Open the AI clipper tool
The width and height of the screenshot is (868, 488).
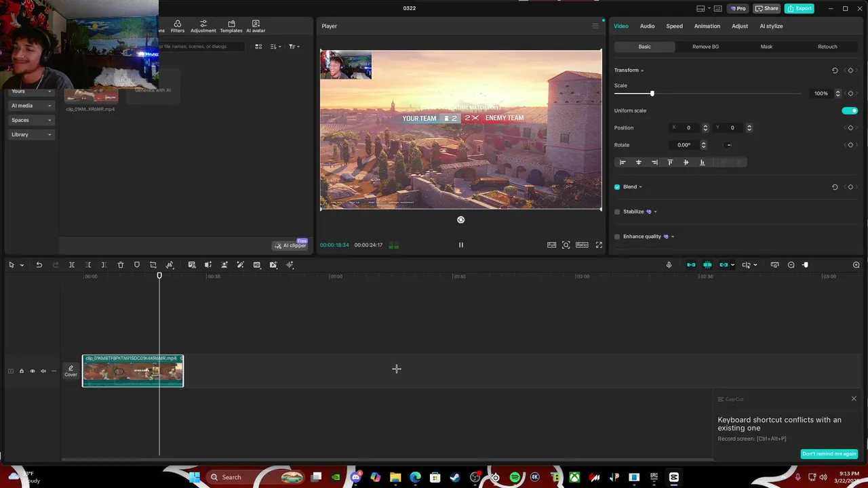click(291, 245)
